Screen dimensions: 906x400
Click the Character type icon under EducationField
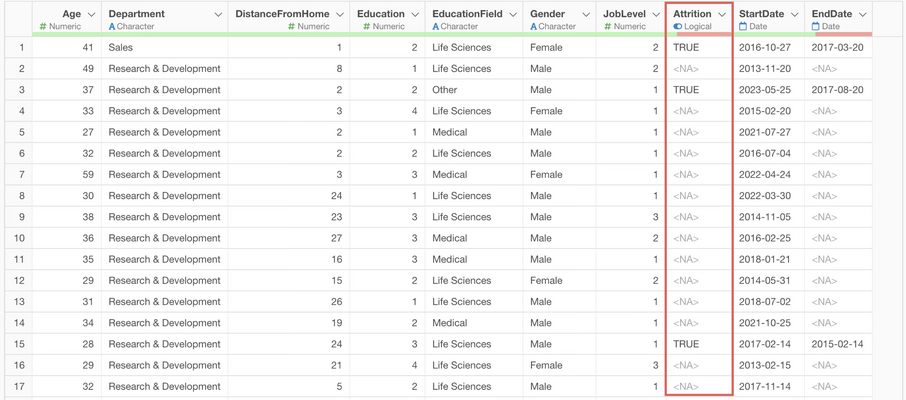tap(436, 27)
